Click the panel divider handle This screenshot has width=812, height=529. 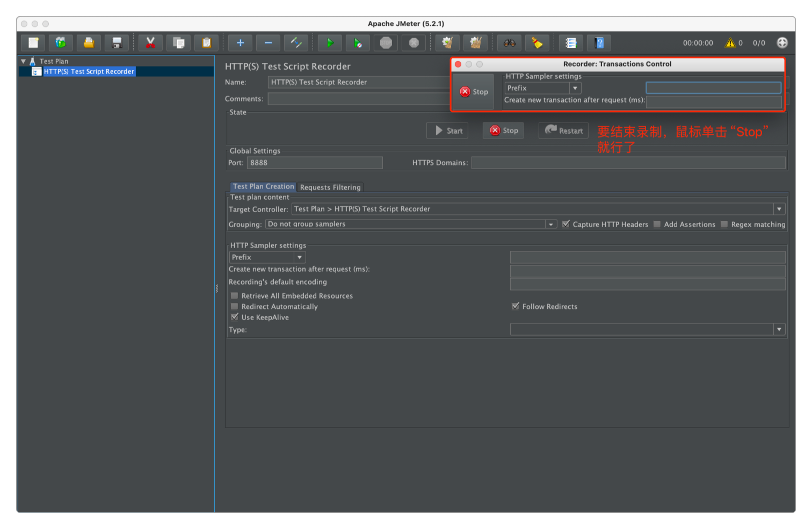point(217,288)
